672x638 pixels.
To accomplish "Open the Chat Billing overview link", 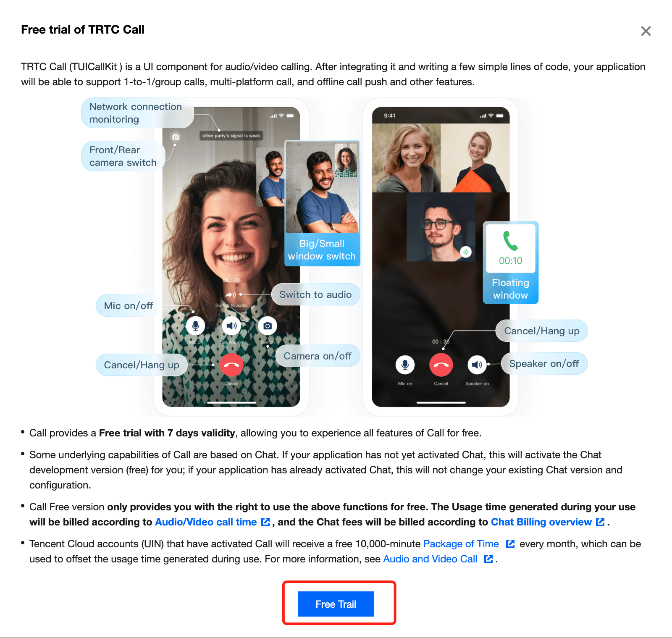I will [541, 522].
